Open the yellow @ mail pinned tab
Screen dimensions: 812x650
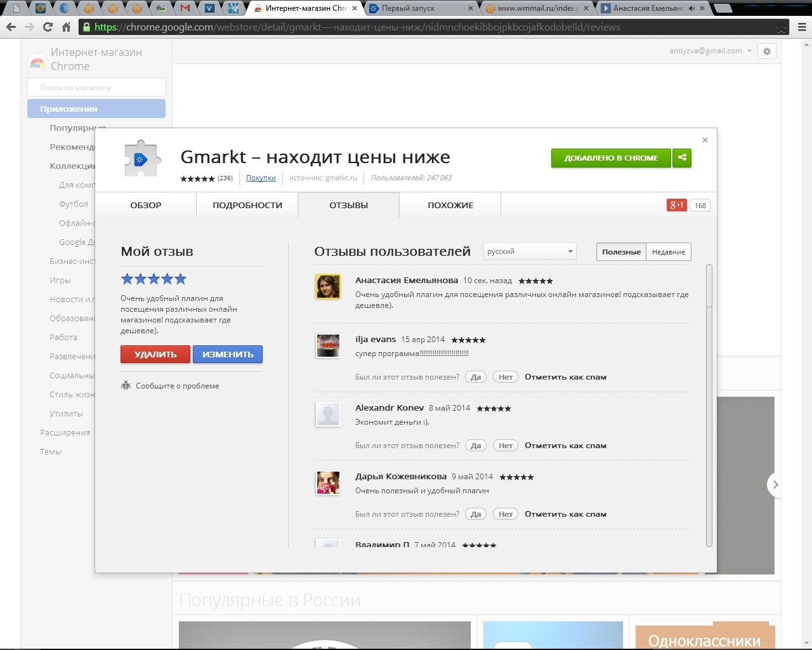point(41,8)
